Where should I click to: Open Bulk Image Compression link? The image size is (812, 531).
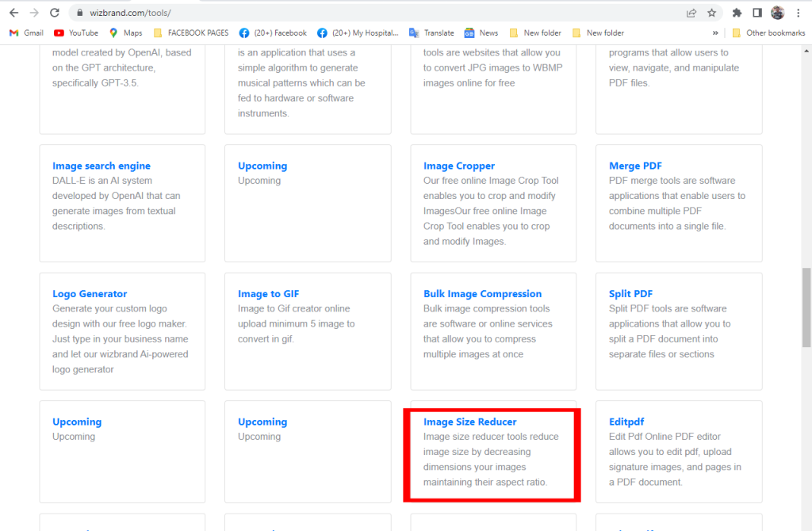(x=482, y=294)
